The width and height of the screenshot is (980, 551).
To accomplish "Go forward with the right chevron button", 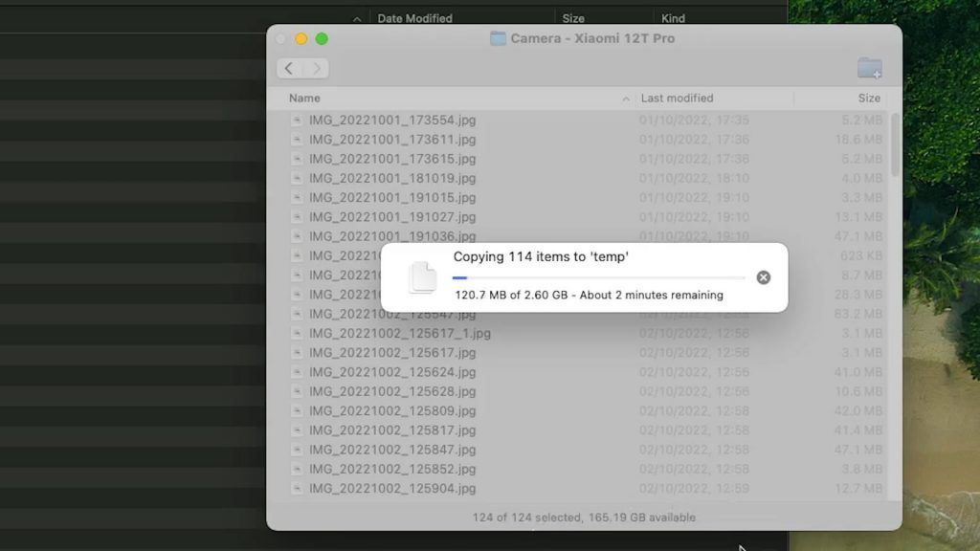I will 316,68.
